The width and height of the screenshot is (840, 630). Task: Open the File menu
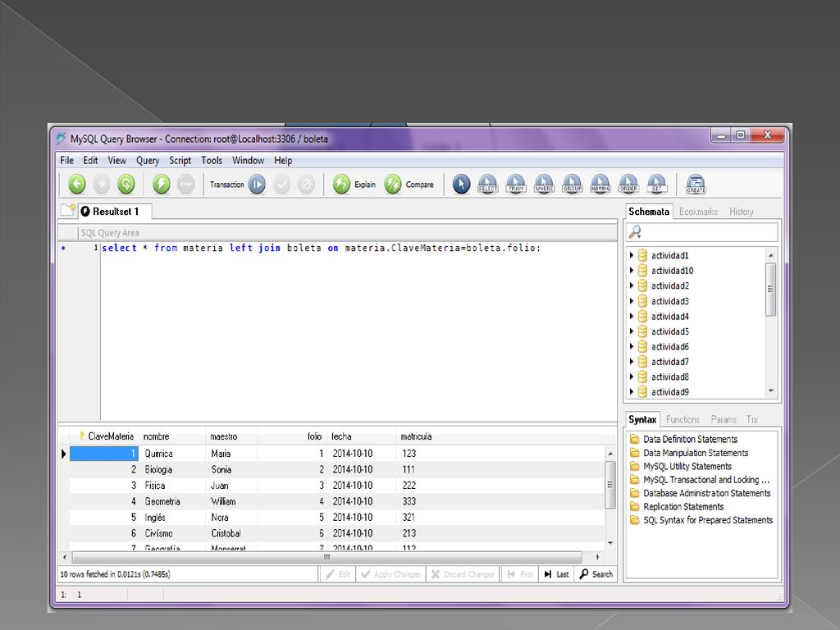point(67,160)
